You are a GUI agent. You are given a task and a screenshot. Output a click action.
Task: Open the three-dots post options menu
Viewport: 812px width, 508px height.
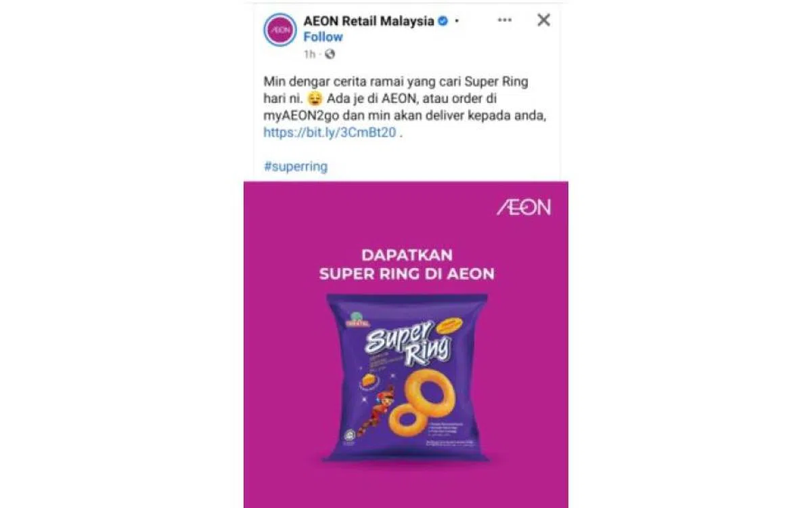point(505,20)
